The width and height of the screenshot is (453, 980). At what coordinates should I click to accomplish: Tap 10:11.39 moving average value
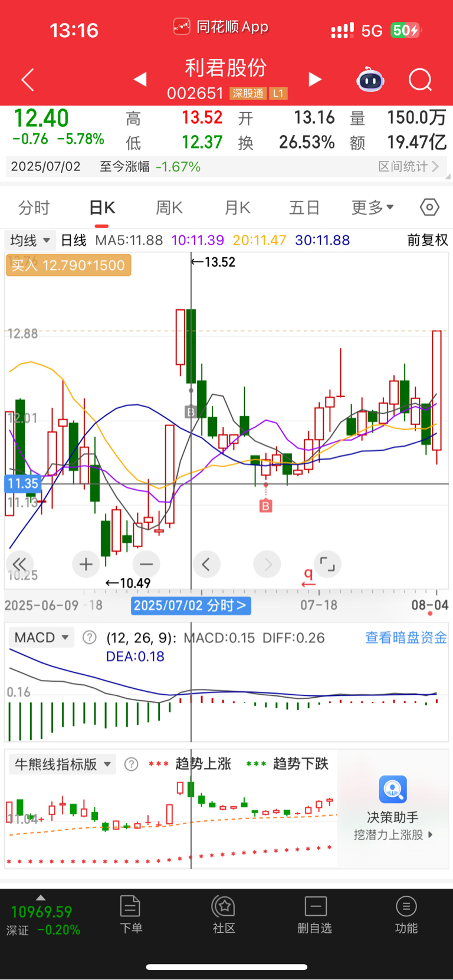point(198,240)
